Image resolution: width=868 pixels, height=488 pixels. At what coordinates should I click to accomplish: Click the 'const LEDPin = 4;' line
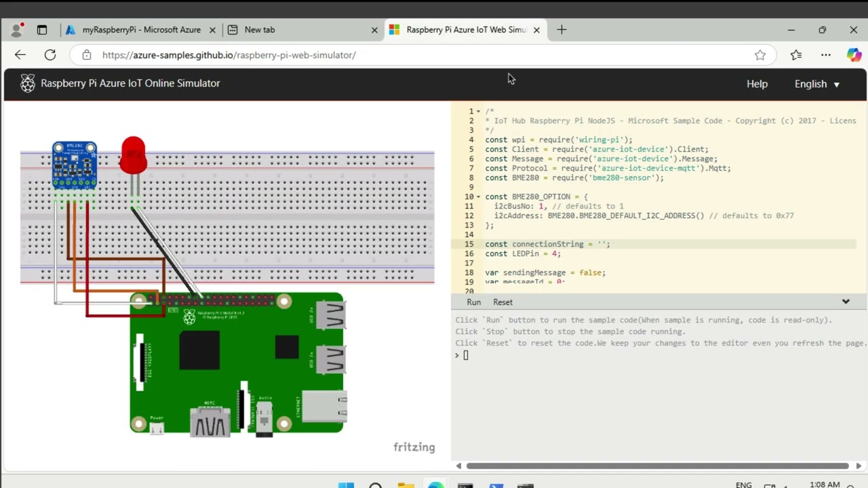click(x=523, y=253)
